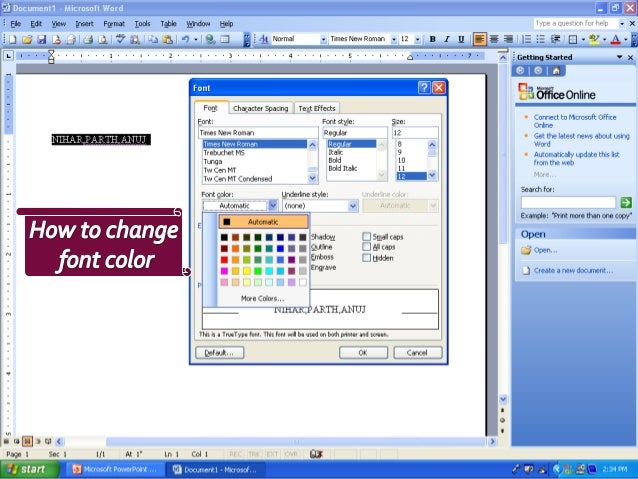This screenshot has width=638, height=479.
Task: Toggle Underline formatting in the toolbar
Action: coord(461,39)
